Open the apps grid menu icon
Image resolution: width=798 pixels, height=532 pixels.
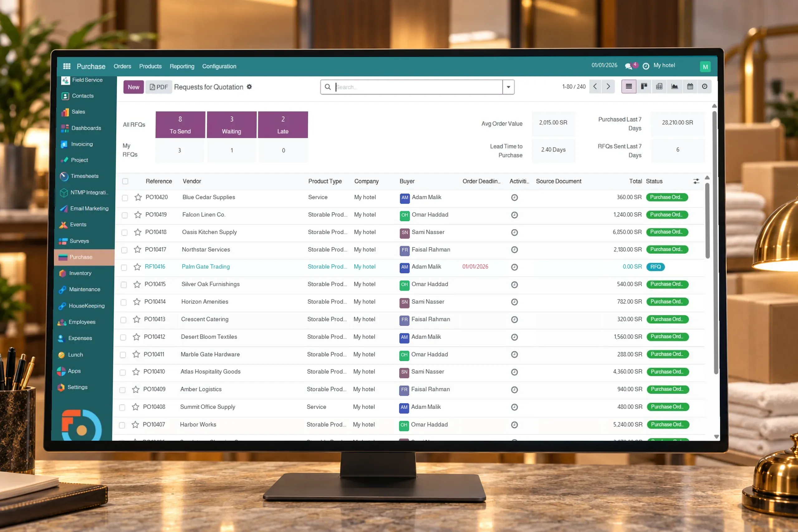[x=67, y=66]
